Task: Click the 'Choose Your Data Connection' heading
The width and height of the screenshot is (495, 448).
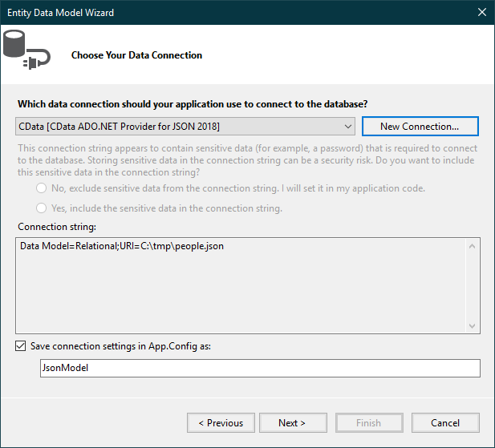Action: [x=136, y=55]
